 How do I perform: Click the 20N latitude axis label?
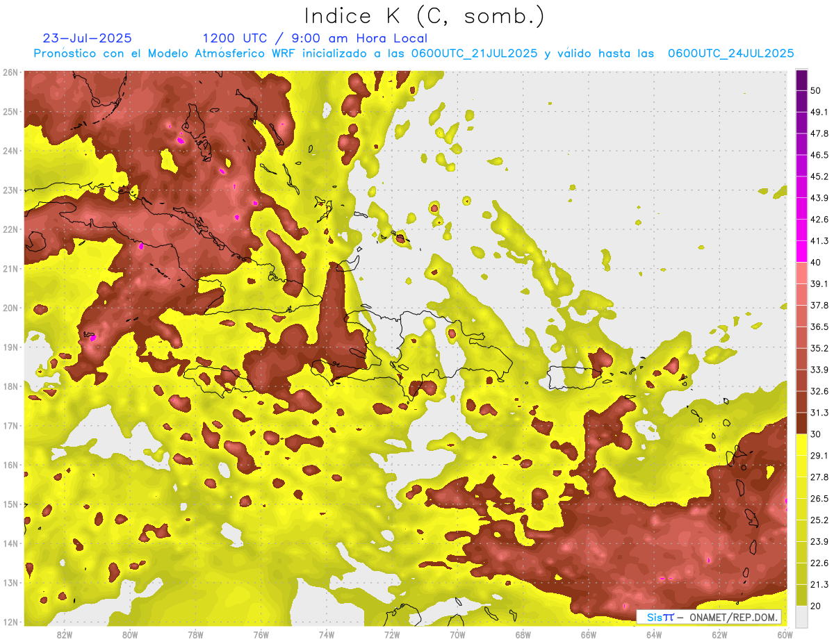click(x=10, y=308)
